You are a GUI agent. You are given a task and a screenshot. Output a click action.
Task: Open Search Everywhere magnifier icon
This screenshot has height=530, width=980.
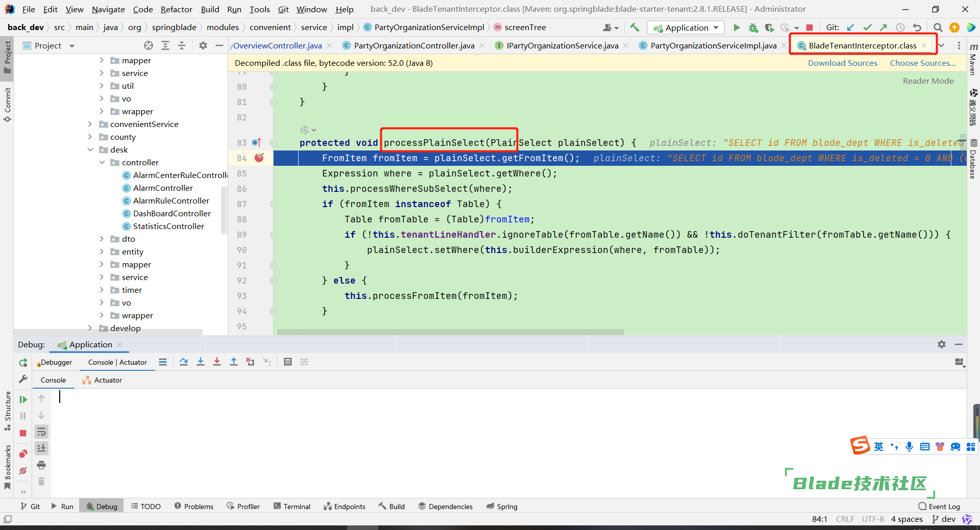[x=938, y=28]
